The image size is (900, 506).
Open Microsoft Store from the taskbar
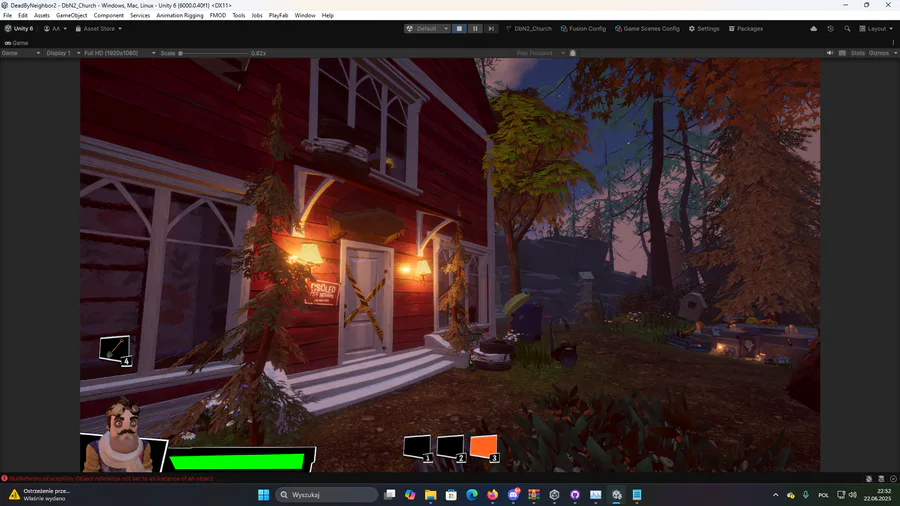451,495
